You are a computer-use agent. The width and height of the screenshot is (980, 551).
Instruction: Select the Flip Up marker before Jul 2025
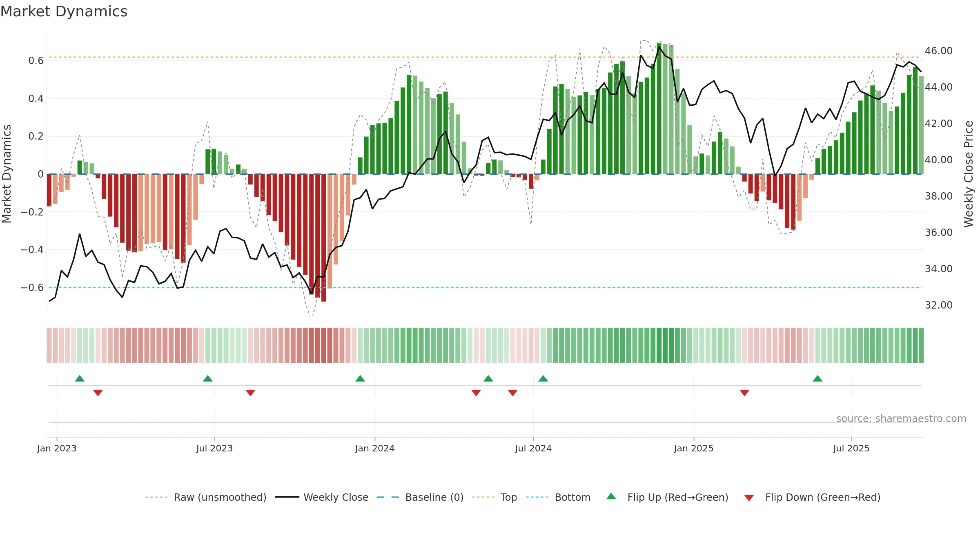[x=817, y=378]
